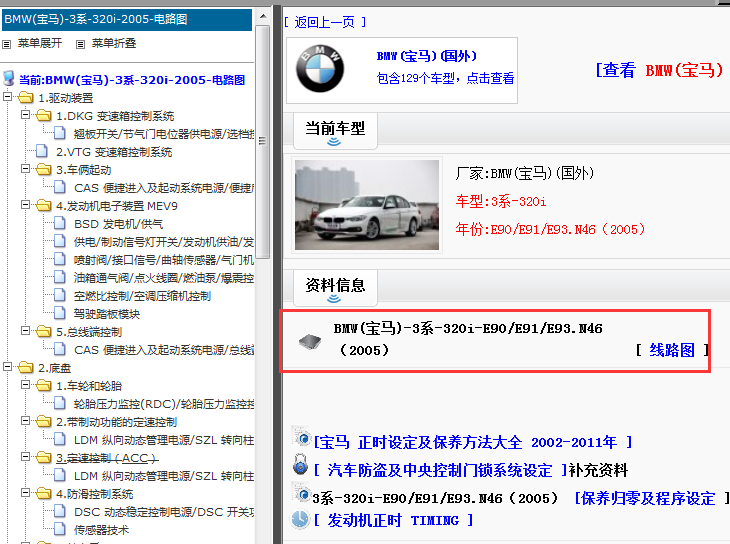Click the document icon for 2.VTG 变速箱控制系统
This screenshot has height=544, width=730.
pyautogui.click(x=42, y=151)
